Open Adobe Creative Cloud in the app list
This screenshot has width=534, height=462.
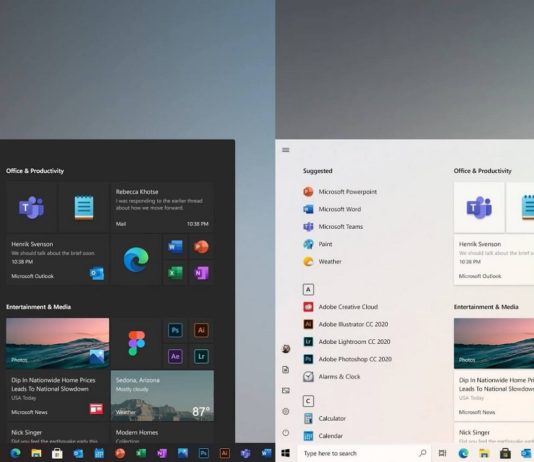[x=341, y=307]
